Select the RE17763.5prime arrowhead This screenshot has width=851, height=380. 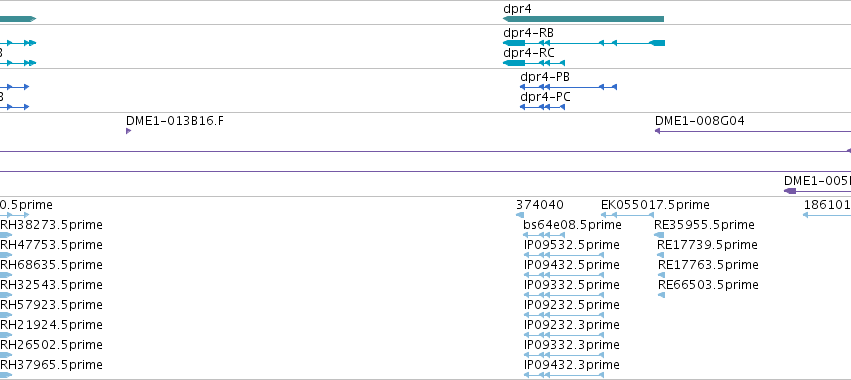coord(661,275)
